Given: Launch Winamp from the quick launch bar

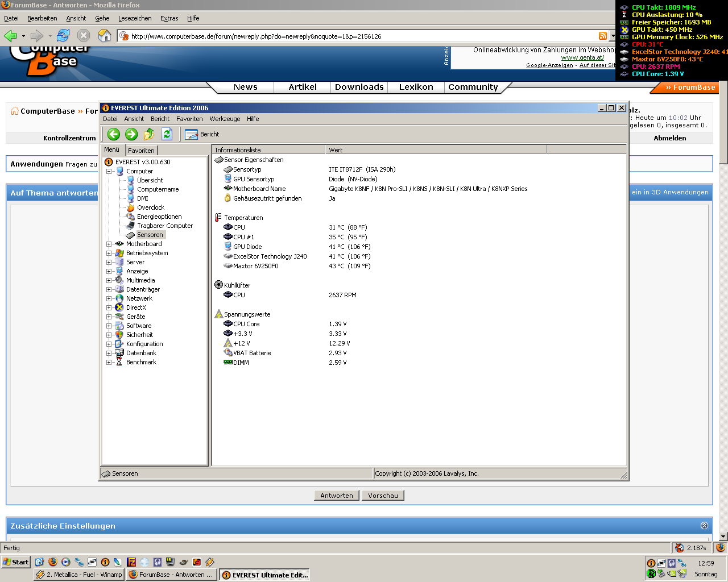Looking at the screenshot, I should (210, 562).
